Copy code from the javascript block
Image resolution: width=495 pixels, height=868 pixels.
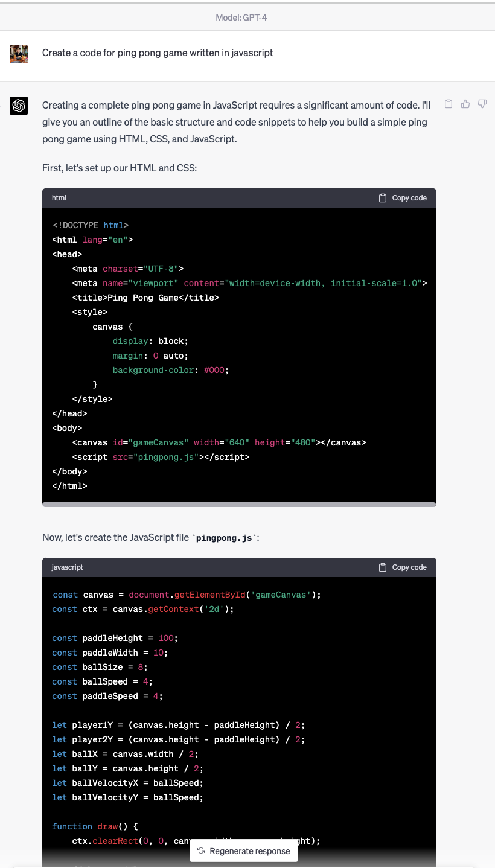(403, 567)
